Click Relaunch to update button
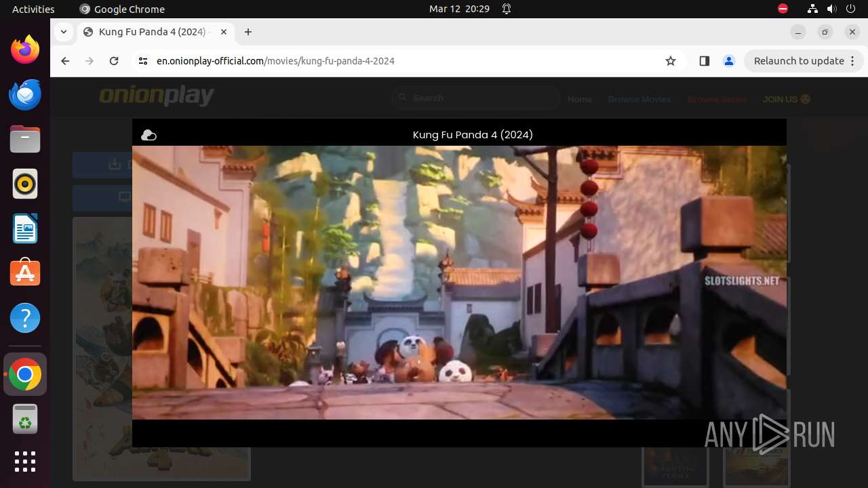868x488 pixels. click(799, 61)
